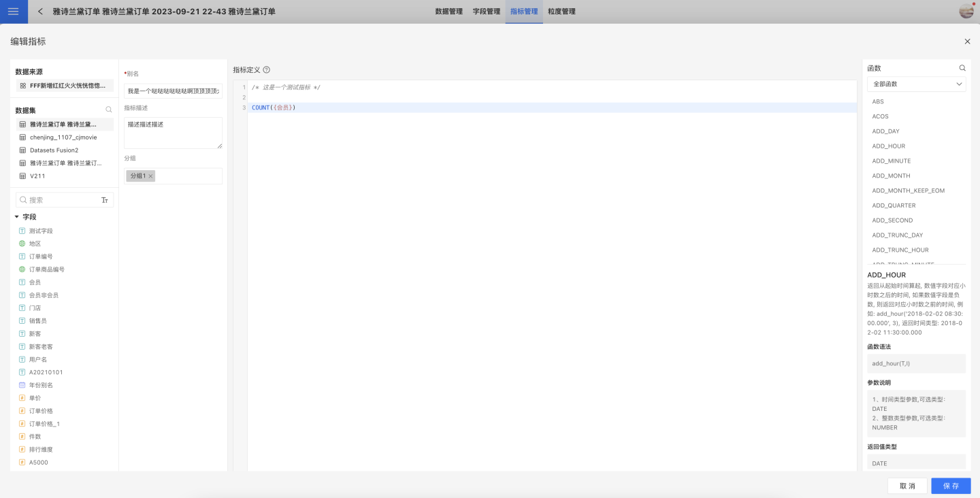This screenshot has height=498, width=980.
Task: Remove the 分组1 tag with its x icon
Action: (150, 176)
